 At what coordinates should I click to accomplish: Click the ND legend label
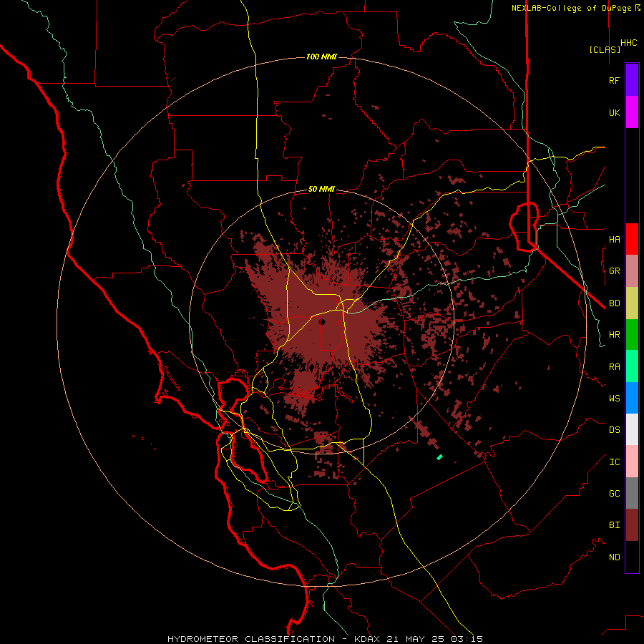[x=614, y=557]
